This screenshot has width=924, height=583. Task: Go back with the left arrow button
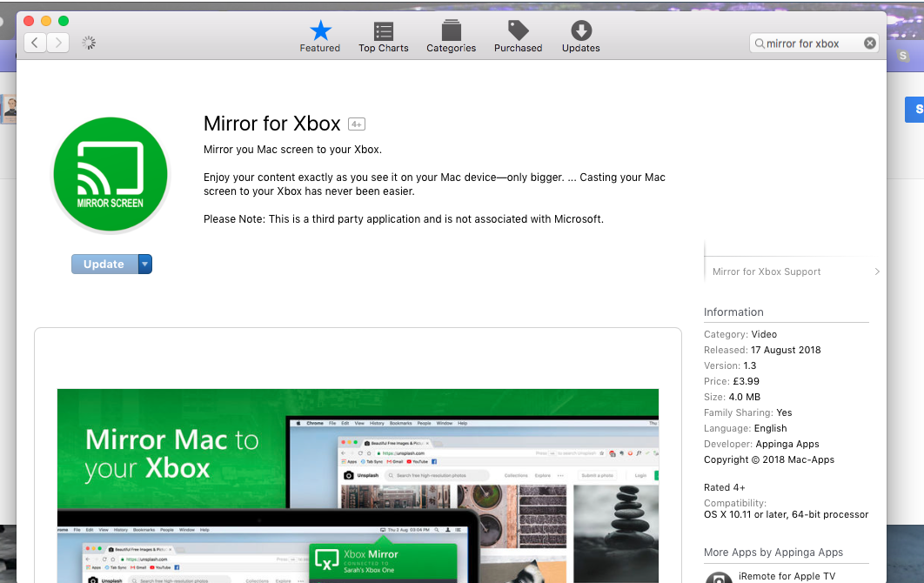click(x=36, y=43)
